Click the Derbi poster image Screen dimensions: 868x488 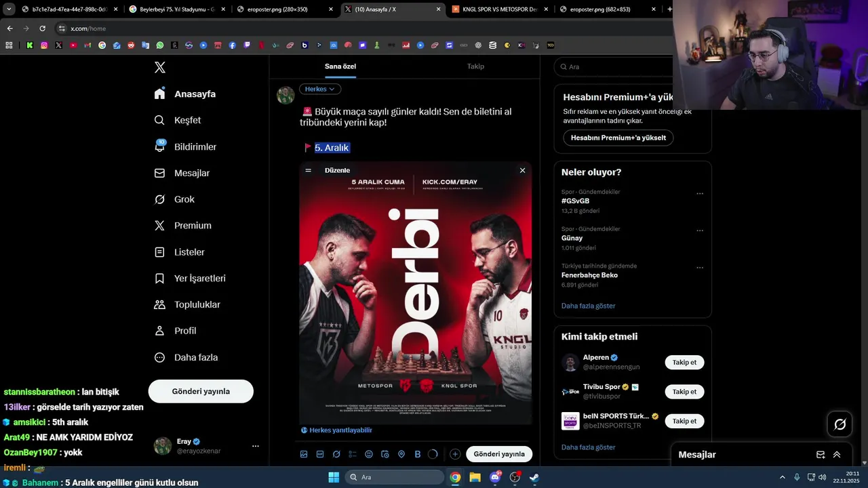415,293
